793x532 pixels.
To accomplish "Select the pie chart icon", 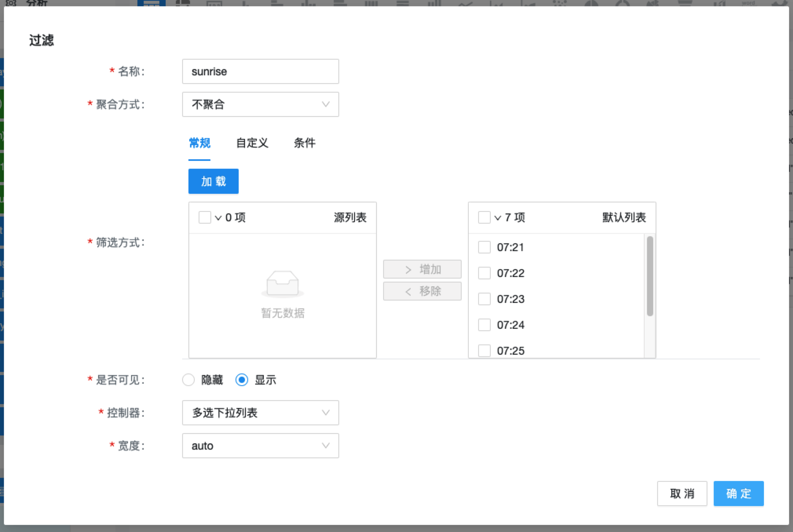I will click(591, 3).
